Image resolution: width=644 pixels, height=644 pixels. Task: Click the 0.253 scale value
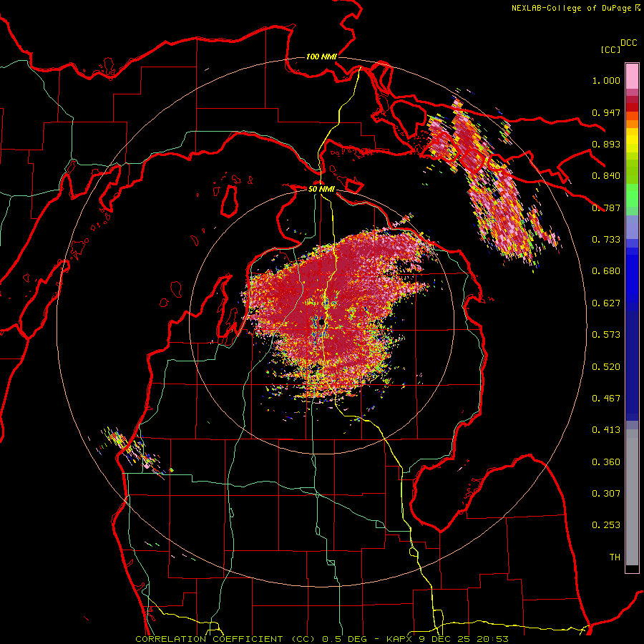click(606, 525)
